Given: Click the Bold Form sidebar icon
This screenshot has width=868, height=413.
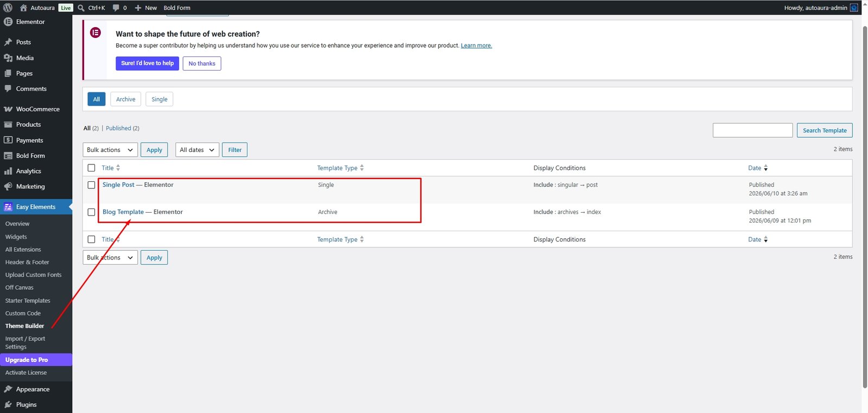Looking at the screenshot, I should [8, 156].
